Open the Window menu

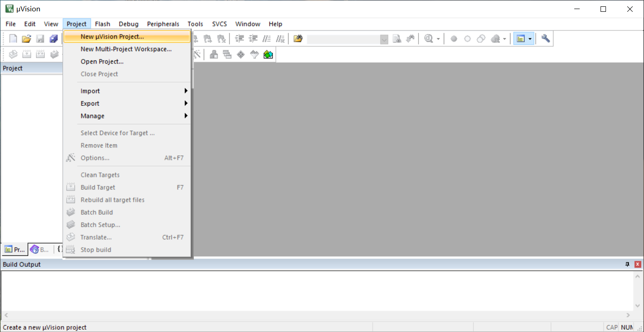[248, 24]
